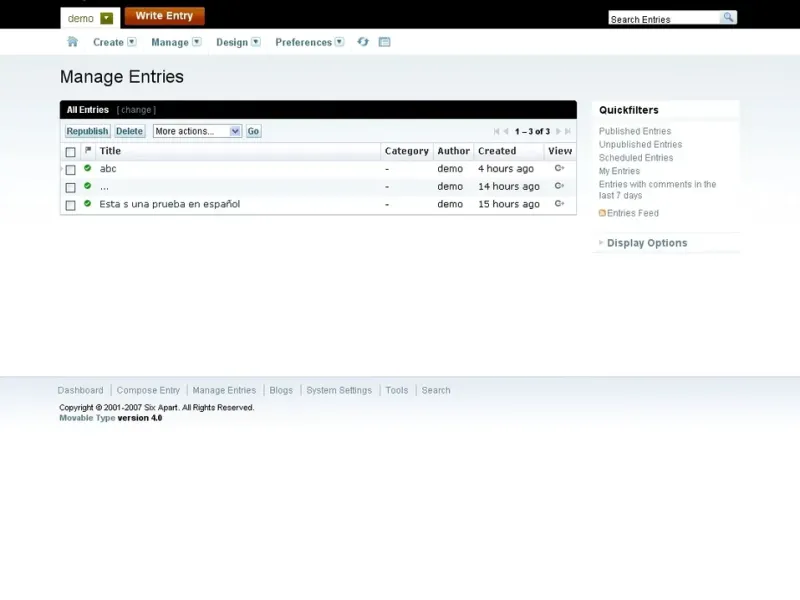Image resolution: width=800 pixels, height=600 pixels.
Task: Open the More actions dropdown
Action: coord(197,131)
